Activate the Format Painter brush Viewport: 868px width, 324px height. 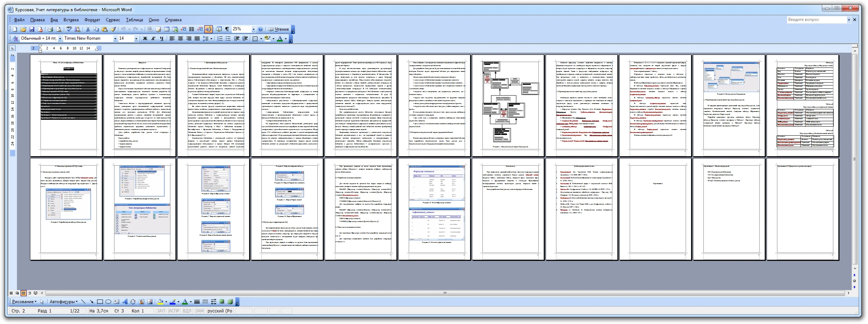[x=113, y=29]
